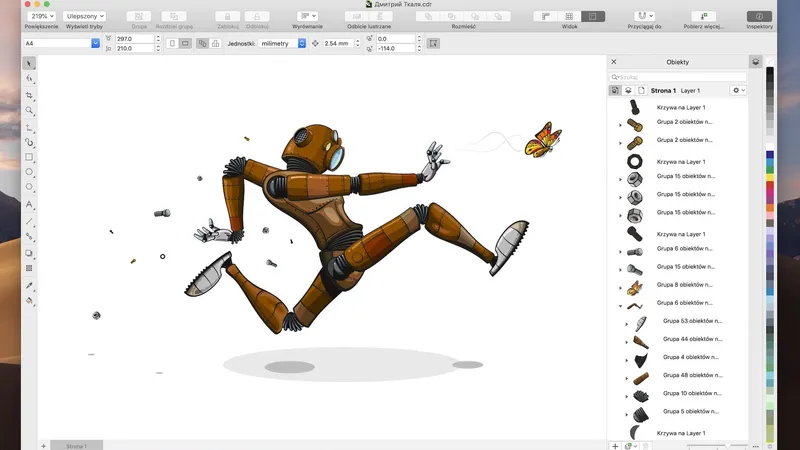Open the A4 page size dropdown
Screen dimensions: 800x450
tap(95, 44)
